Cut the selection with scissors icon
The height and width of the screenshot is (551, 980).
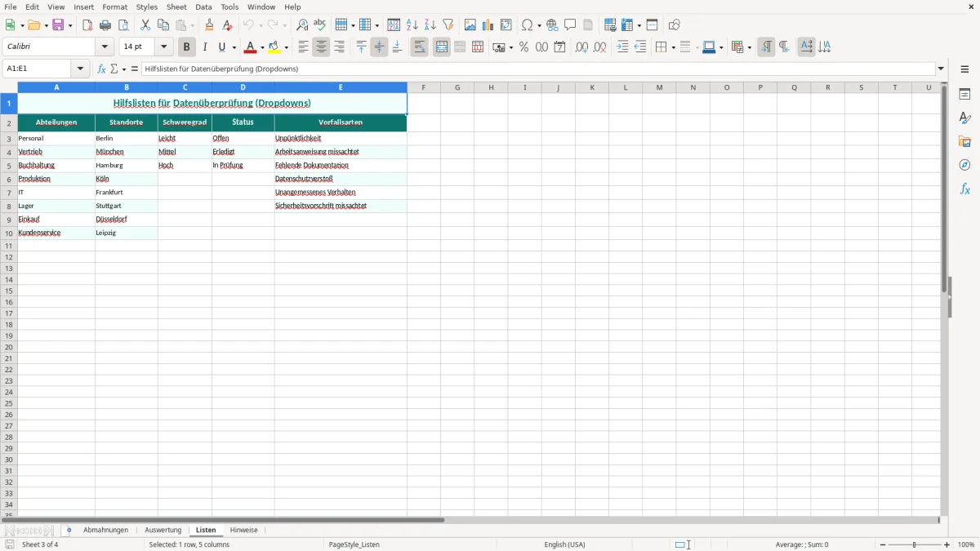coord(145,25)
